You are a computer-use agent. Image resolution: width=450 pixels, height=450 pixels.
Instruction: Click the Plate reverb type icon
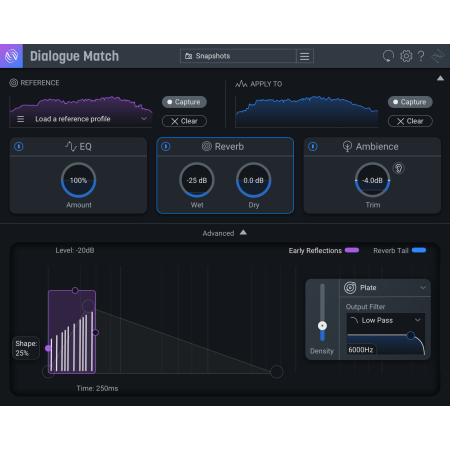[x=350, y=287]
